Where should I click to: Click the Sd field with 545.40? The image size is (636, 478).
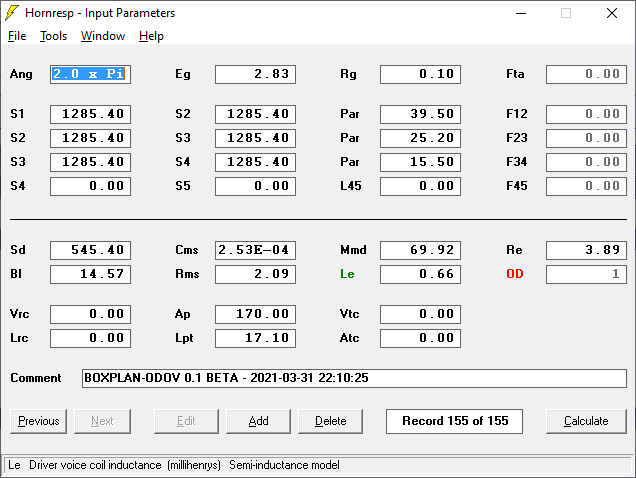(90, 250)
